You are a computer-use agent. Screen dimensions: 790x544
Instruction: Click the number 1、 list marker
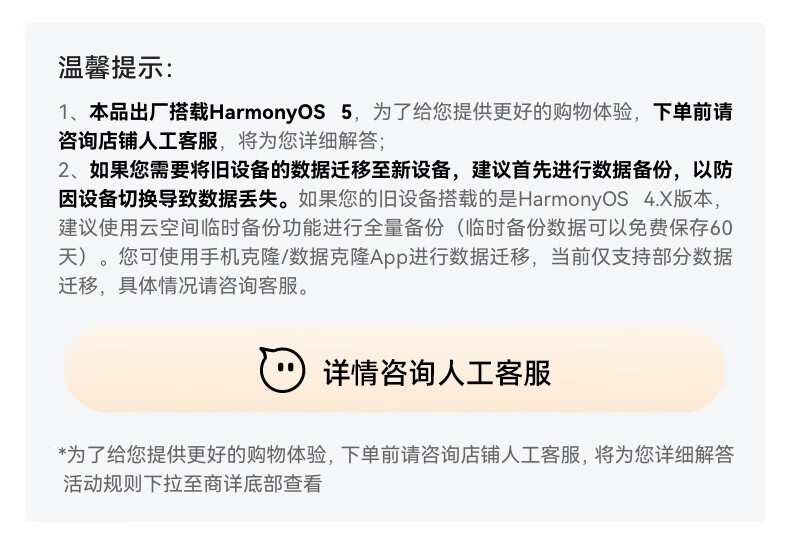(74, 112)
